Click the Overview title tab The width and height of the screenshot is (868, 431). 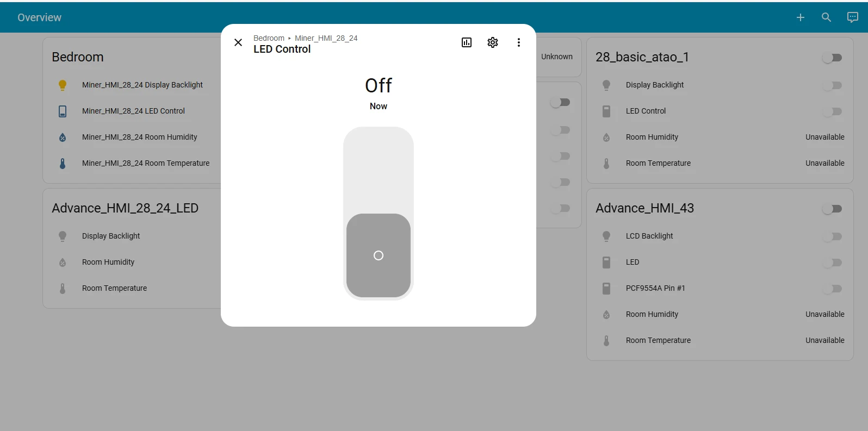point(39,17)
